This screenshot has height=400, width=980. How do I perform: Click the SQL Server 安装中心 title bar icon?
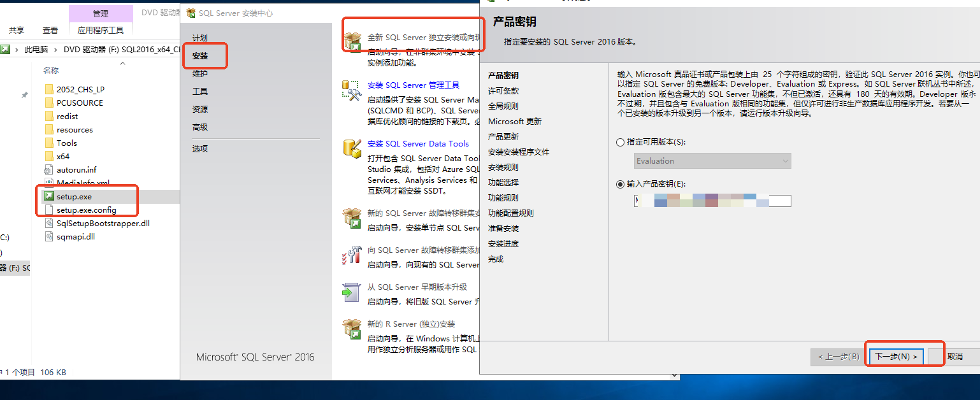(191, 13)
